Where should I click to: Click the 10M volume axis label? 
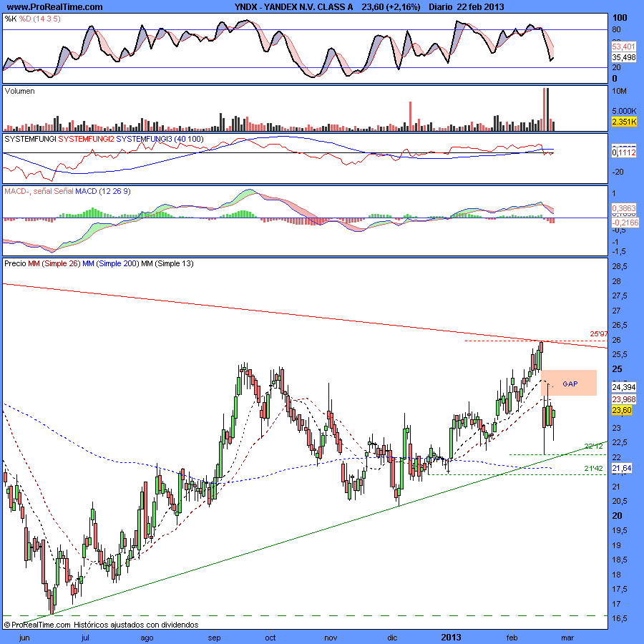[619, 91]
